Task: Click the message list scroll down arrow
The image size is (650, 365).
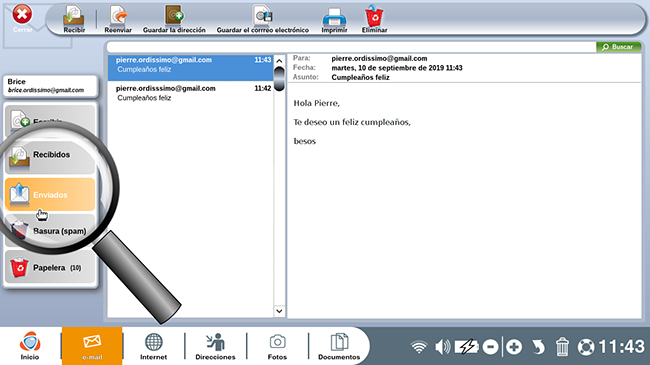Action: pos(279,311)
